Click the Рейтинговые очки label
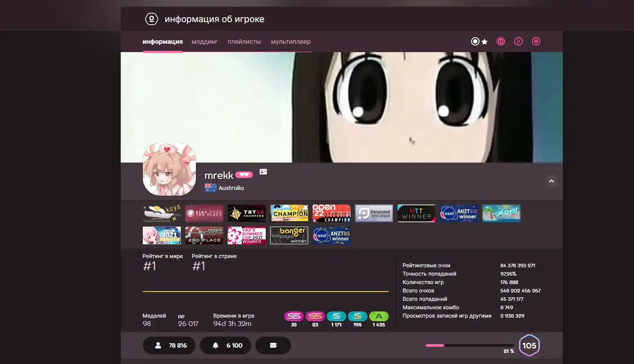 click(426, 265)
